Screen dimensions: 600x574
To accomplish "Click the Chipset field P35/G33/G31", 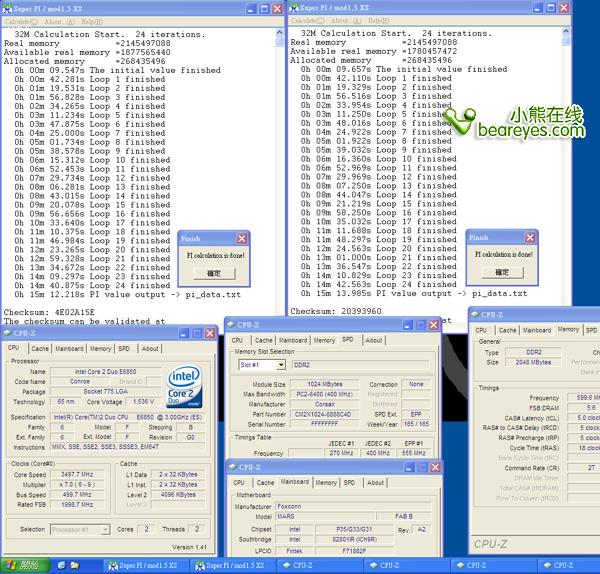I will pyautogui.click(x=354, y=529).
